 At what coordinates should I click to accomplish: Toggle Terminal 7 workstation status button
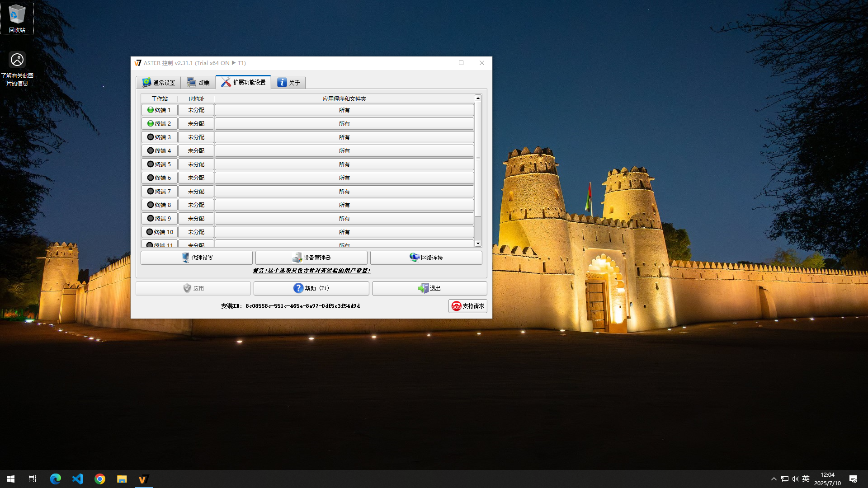coord(159,192)
